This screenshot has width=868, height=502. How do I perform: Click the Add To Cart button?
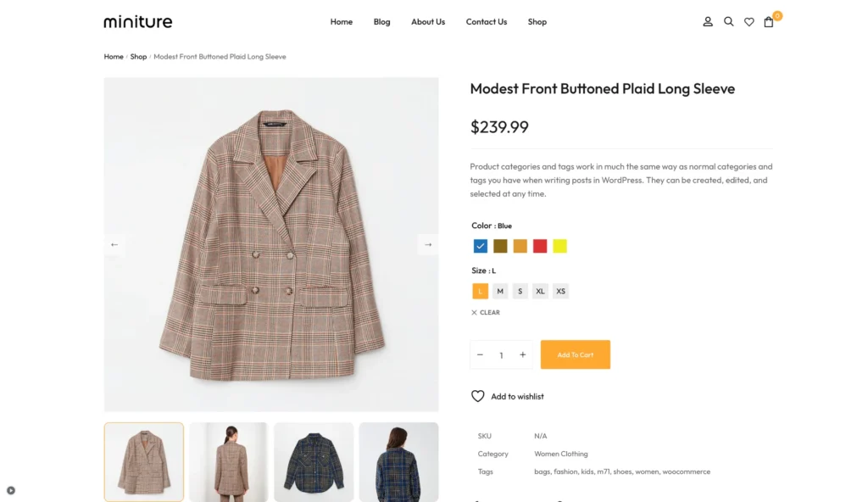(x=576, y=354)
